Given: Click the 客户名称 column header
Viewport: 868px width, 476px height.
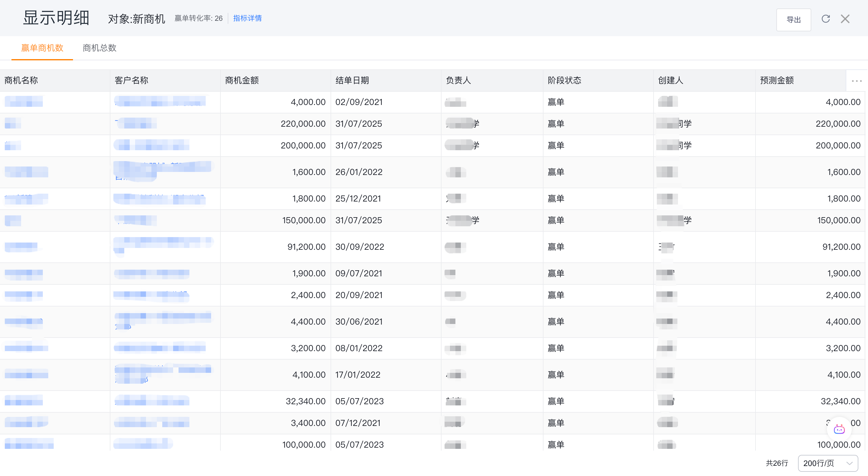Looking at the screenshot, I should tap(131, 81).
